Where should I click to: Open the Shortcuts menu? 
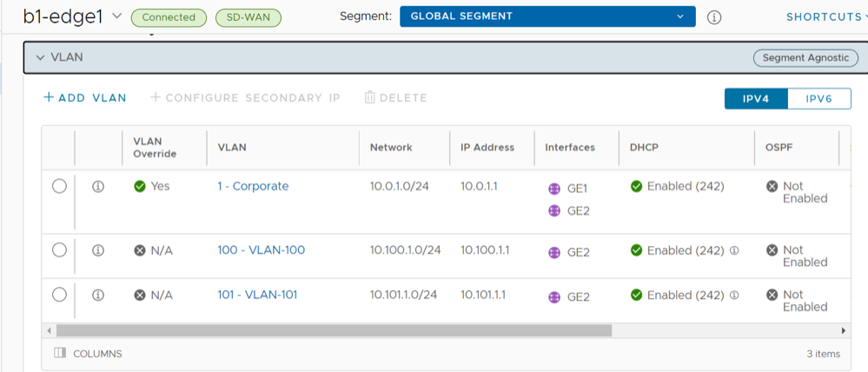pyautogui.click(x=822, y=17)
